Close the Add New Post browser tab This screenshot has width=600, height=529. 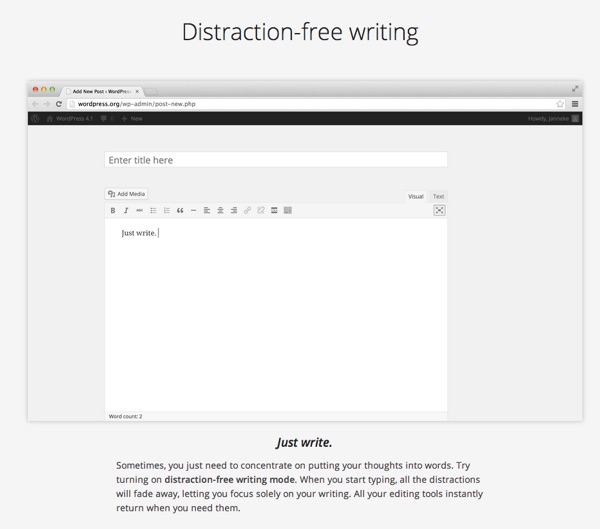pyautogui.click(x=137, y=91)
